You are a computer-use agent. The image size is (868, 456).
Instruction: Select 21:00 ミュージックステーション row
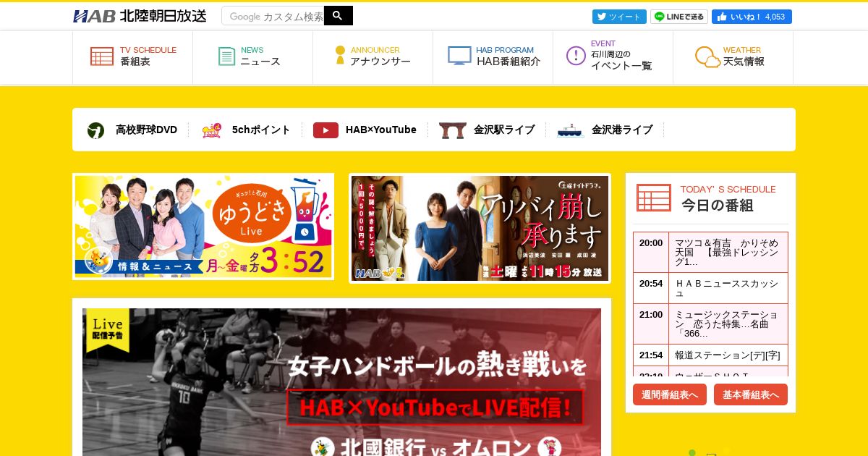tap(710, 324)
